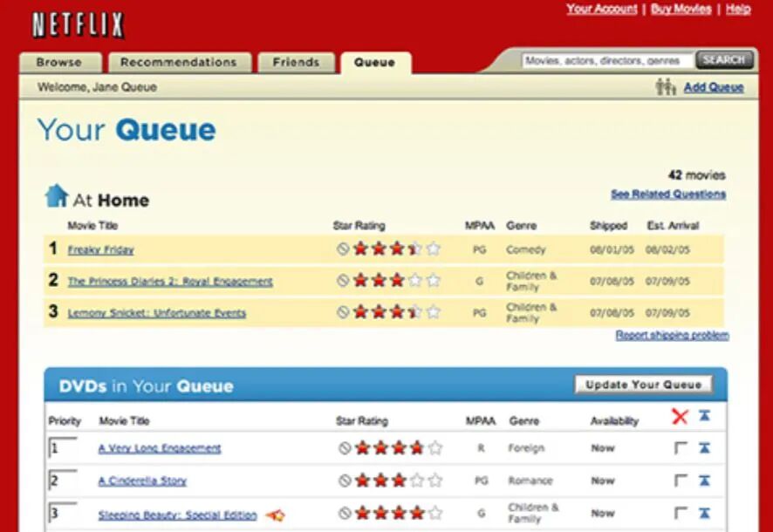Open A Very Long Engagement link
This screenshot has width=773, height=532.
[x=160, y=448]
